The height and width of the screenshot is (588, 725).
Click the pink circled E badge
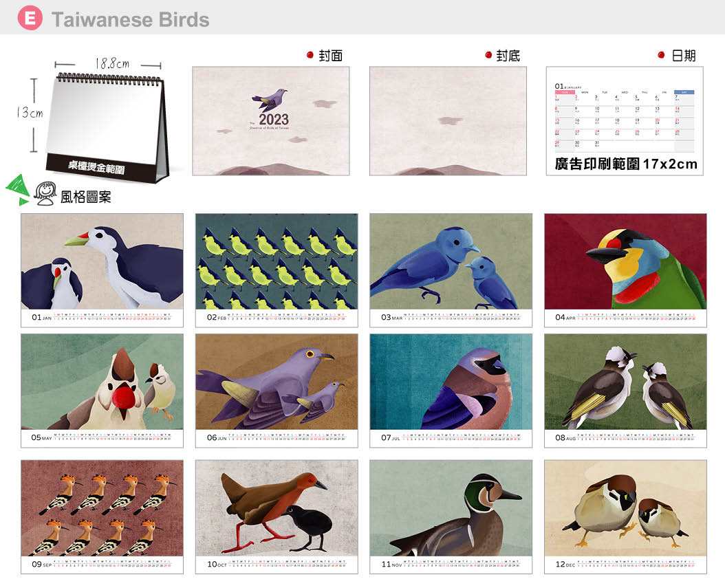pos(30,18)
